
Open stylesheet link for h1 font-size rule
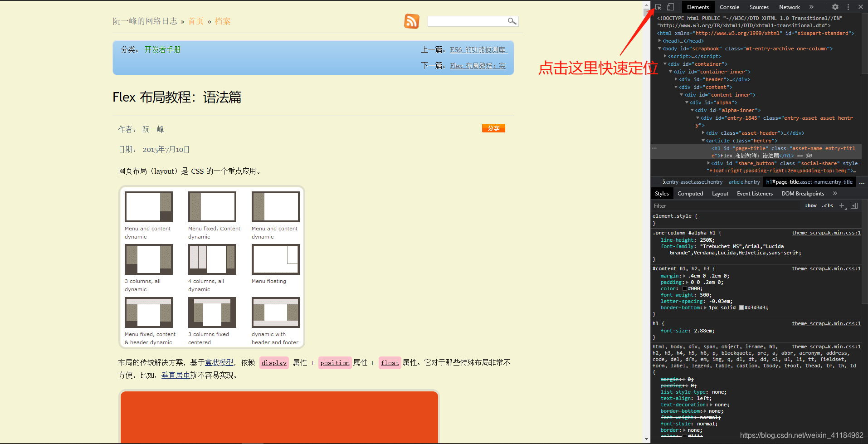click(x=826, y=323)
